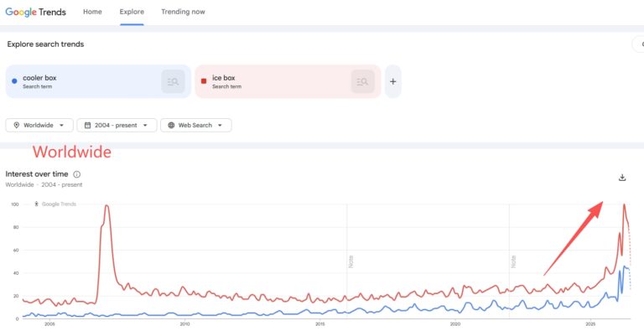This screenshot has height=331, width=644.
Task: Open the Interest over time help icon
Action: click(77, 174)
